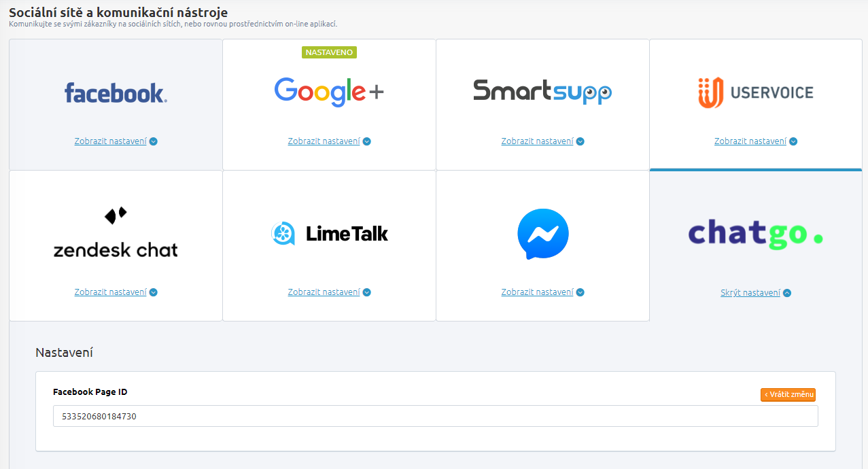Show settings for Facebook
The image size is (868, 469).
pos(111,141)
